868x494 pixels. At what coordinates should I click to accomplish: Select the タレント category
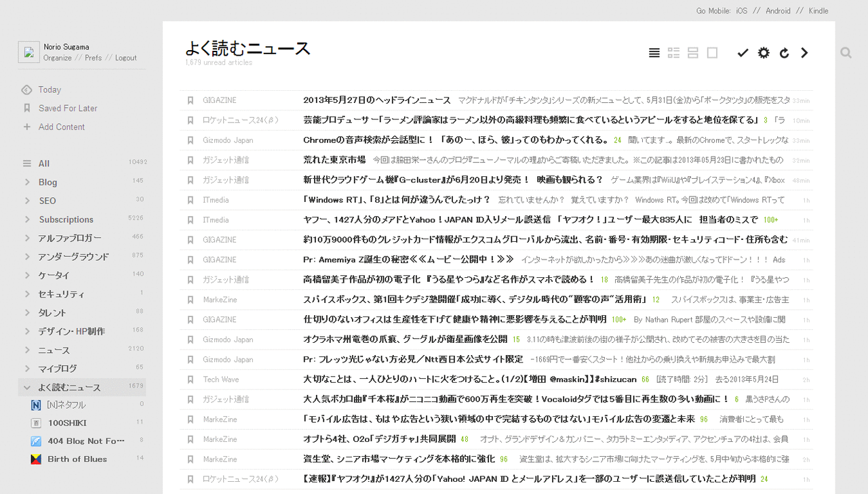(53, 312)
